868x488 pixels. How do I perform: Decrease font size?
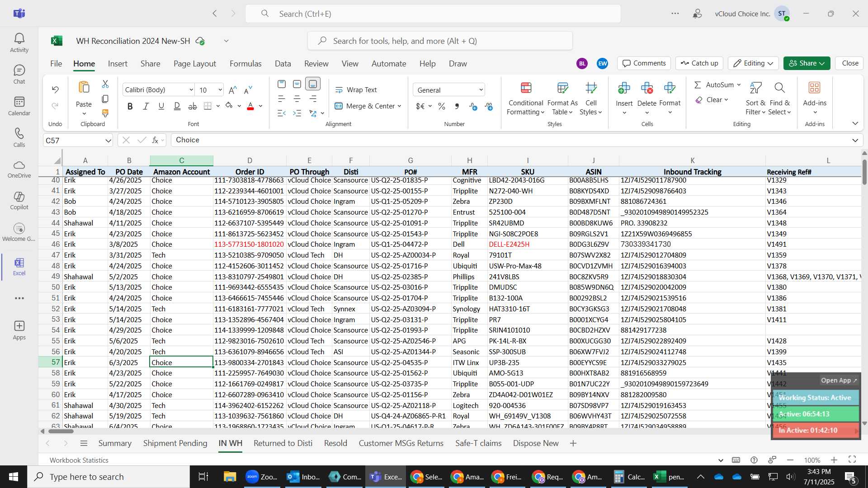click(248, 90)
